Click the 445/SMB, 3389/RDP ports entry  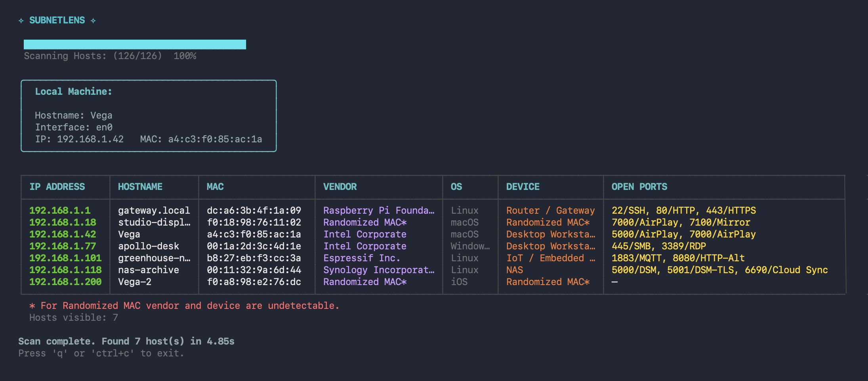pyautogui.click(x=658, y=246)
